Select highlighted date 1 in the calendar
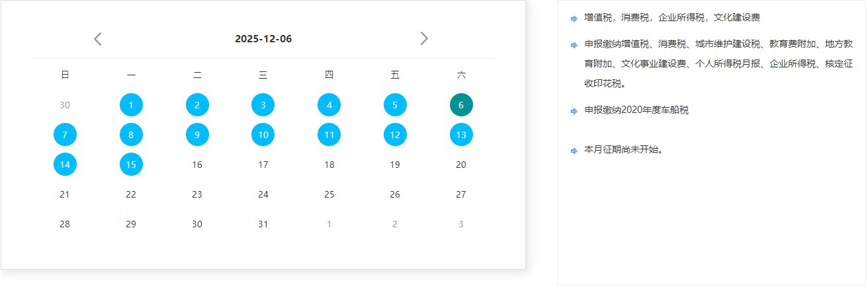 tap(131, 104)
